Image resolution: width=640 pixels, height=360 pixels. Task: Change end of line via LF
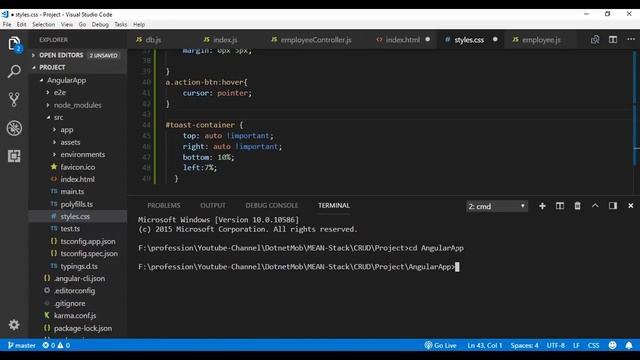click(x=576, y=345)
